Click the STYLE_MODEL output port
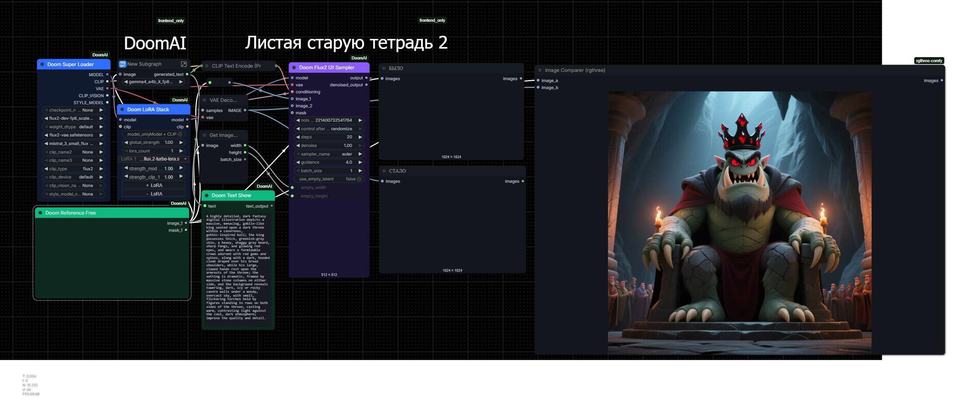Viewport: 980px width, 400px height. click(107, 103)
